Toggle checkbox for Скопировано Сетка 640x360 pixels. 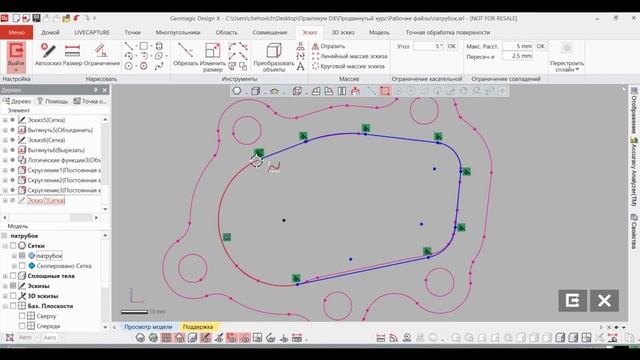pos(22,266)
